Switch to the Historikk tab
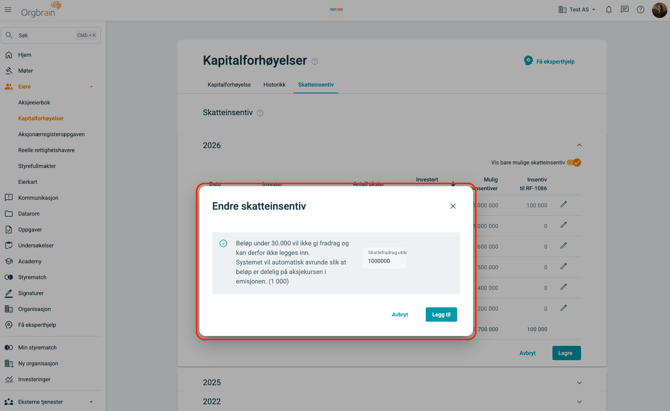The width and height of the screenshot is (670, 411). click(x=274, y=85)
